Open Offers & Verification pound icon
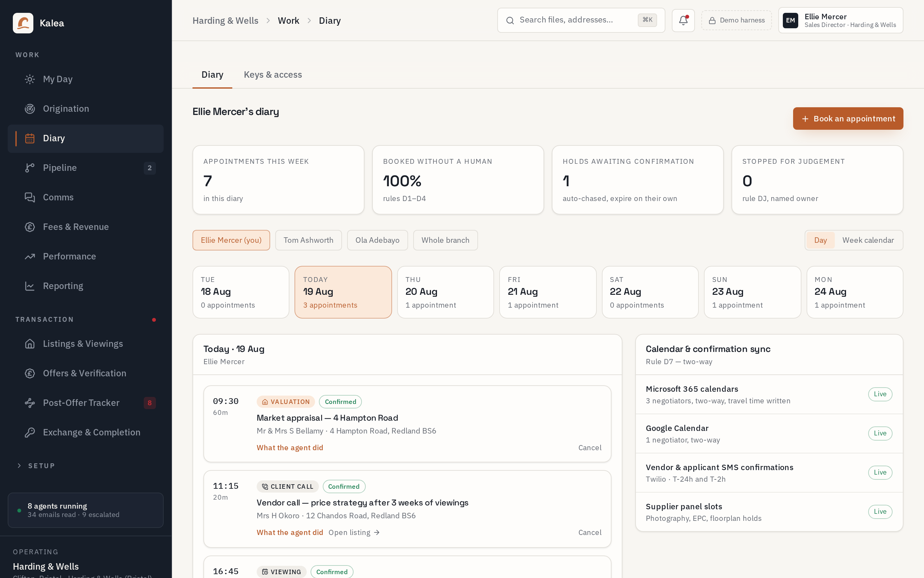This screenshot has height=578, width=924. [x=30, y=373]
